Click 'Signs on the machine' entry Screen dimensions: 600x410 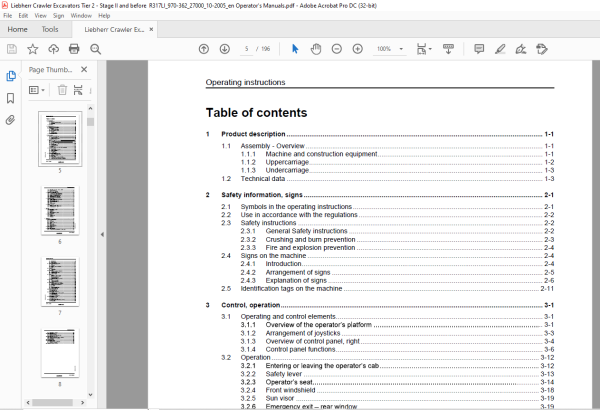(273, 256)
